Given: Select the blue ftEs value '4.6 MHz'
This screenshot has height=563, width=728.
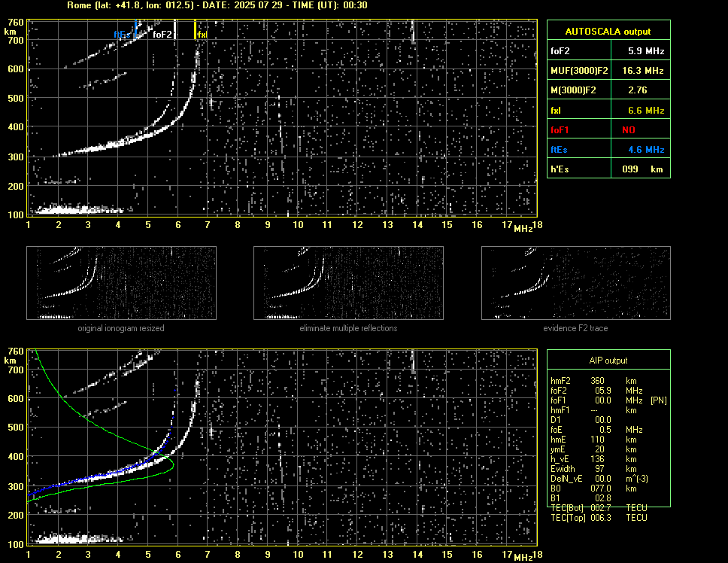Looking at the screenshot, I should click(646, 150).
